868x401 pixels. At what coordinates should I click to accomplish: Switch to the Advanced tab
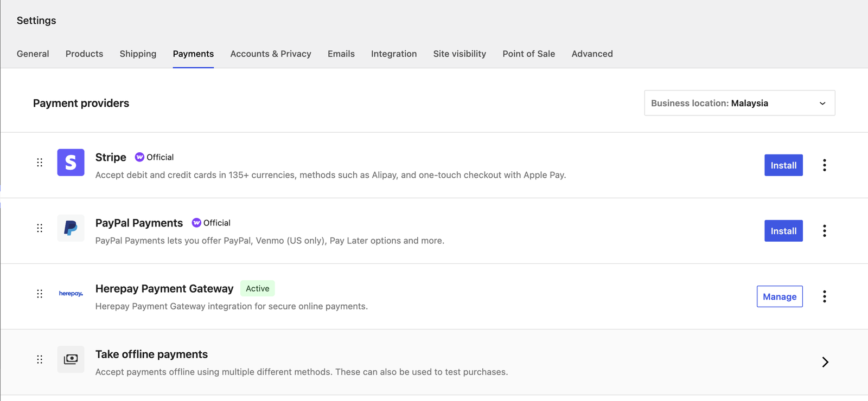coord(592,54)
